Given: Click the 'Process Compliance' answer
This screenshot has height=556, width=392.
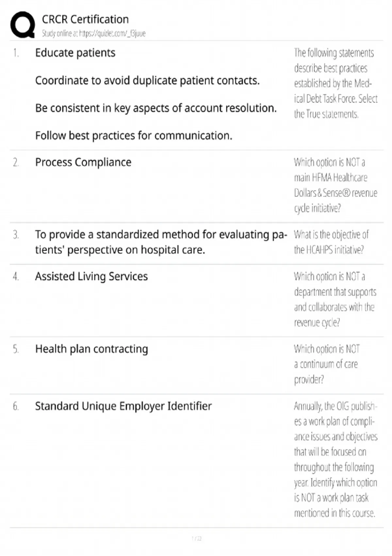Looking at the screenshot, I should tap(83, 162).
